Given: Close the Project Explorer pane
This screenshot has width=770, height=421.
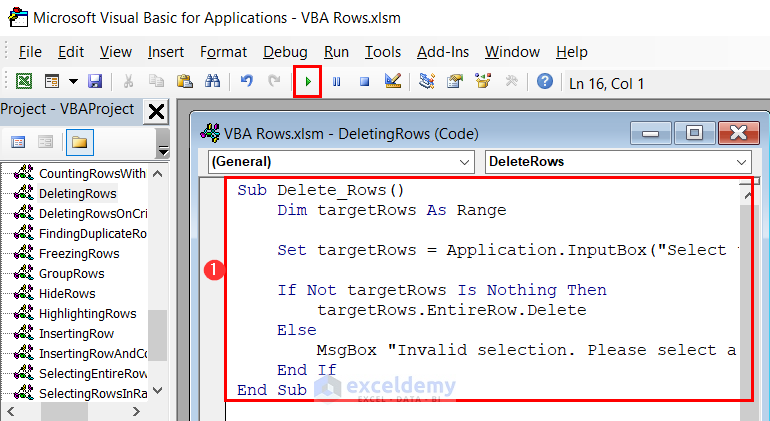Looking at the screenshot, I should point(156,112).
